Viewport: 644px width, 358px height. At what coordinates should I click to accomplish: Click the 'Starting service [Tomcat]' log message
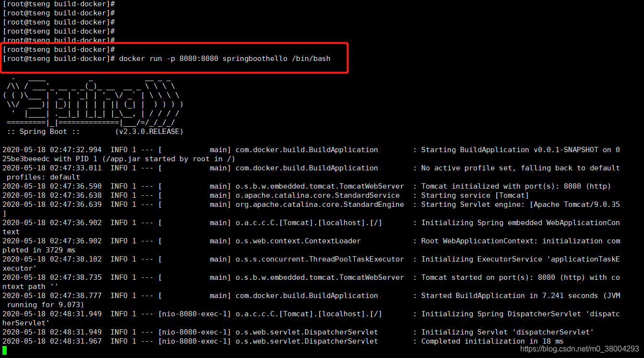475,195
